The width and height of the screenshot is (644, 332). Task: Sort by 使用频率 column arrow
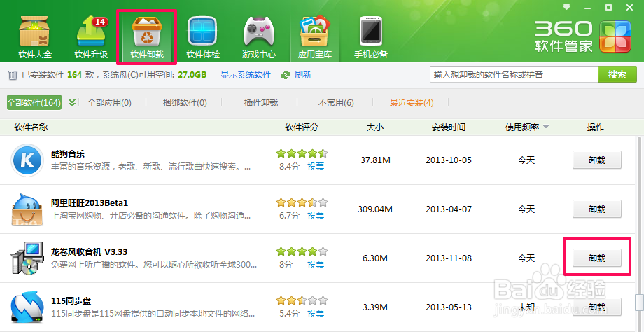coord(546,127)
